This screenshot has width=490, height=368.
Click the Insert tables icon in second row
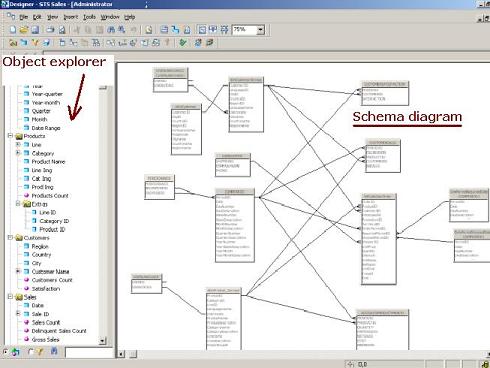point(62,43)
